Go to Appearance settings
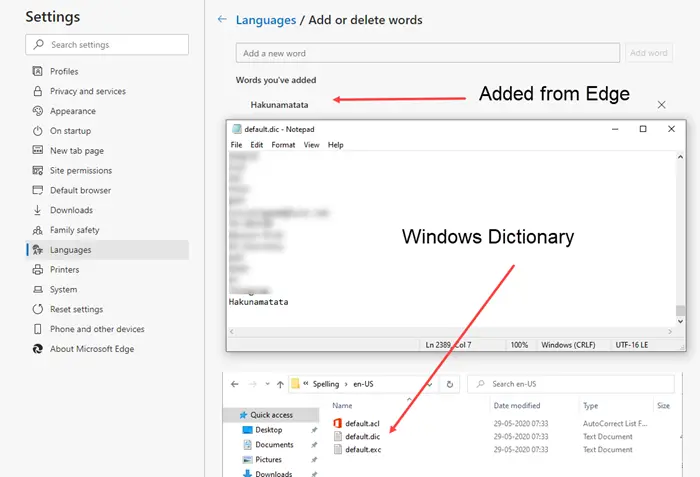The image size is (700, 477). (x=73, y=111)
